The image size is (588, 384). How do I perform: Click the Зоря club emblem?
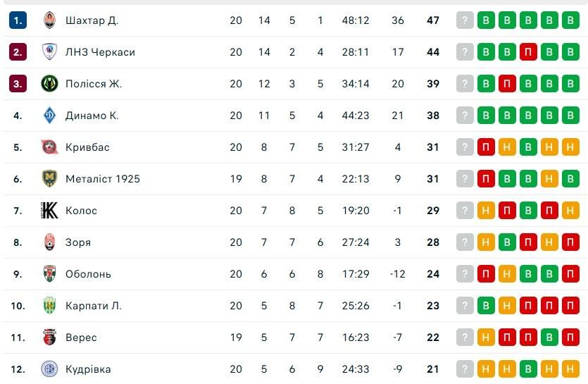(49, 242)
